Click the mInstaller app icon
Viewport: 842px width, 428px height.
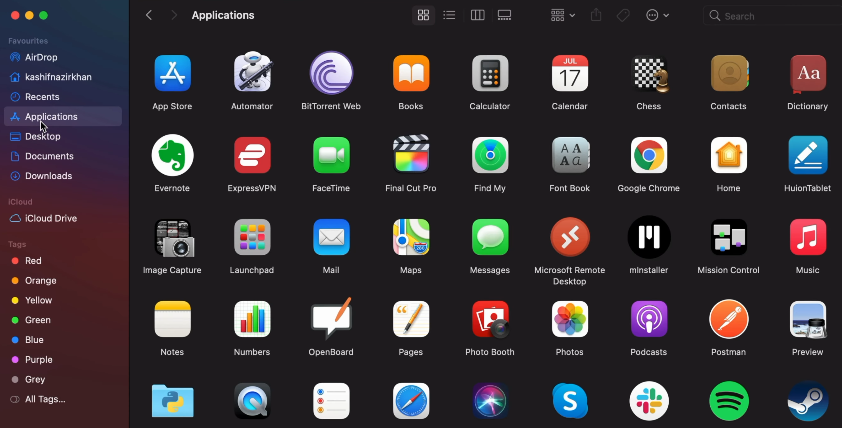(x=649, y=237)
